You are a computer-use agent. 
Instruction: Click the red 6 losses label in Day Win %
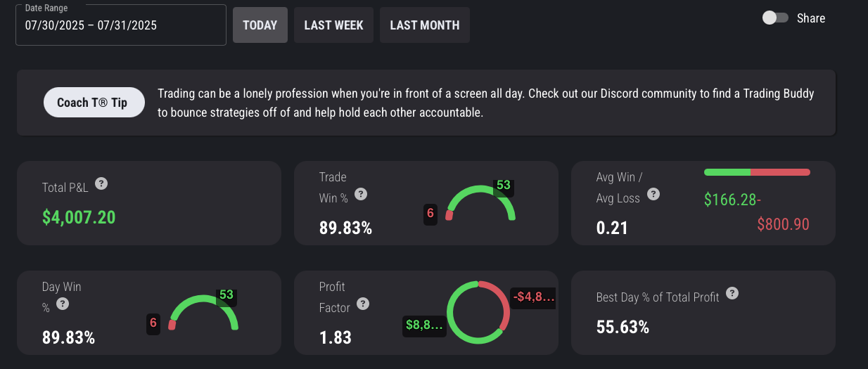pos(153,323)
